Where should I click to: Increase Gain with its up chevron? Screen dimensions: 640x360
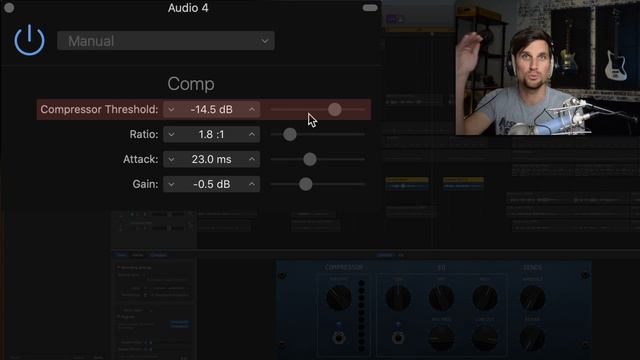tap(252, 184)
